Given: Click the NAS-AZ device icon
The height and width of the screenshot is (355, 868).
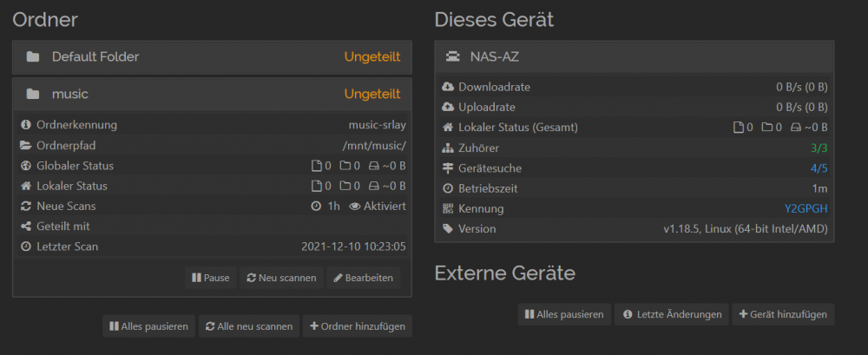Looking at the screenshot, I should click(453, 56).
